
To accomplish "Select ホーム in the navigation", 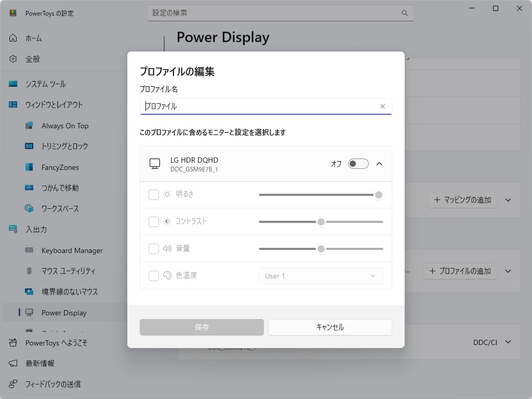I will tap(34, 38).
